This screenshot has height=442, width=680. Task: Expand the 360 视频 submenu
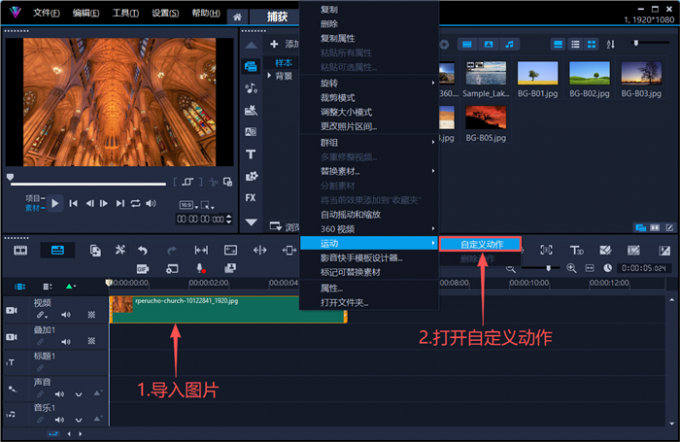point(369,229)
